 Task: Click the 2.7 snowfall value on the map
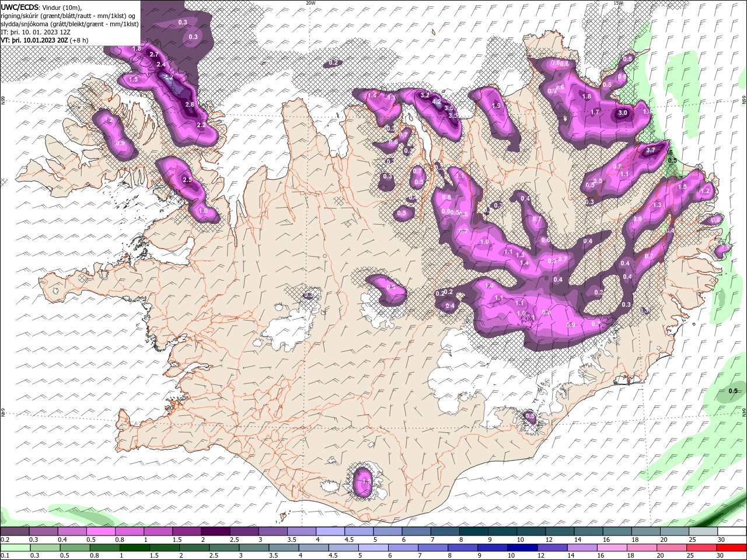154,54
